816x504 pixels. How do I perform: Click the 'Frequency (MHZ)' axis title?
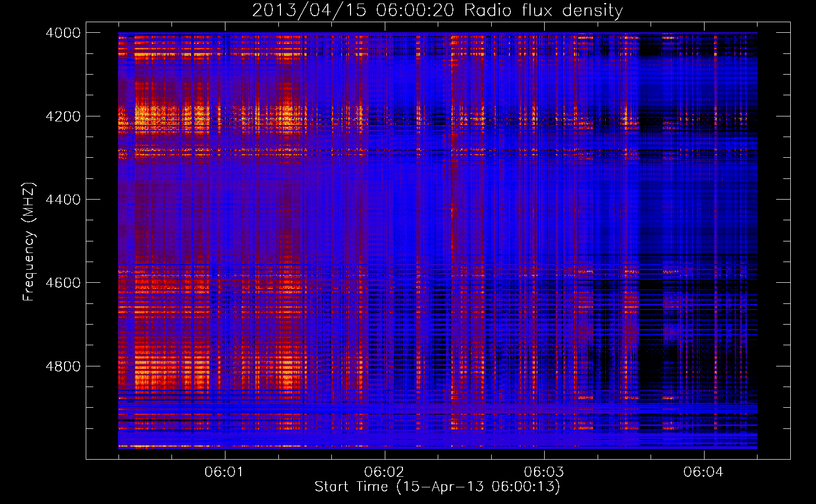point(29,242)
